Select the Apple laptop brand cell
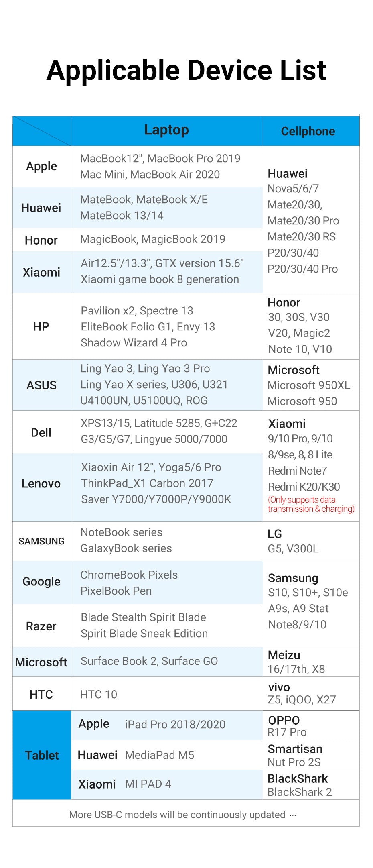The width and height of the screenshot is (373, 868). click(x=42, y=166)
